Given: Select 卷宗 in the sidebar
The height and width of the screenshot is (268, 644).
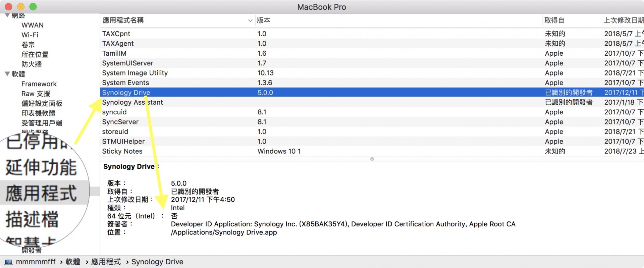Looking at the screenshot, I should pos(28,45).
